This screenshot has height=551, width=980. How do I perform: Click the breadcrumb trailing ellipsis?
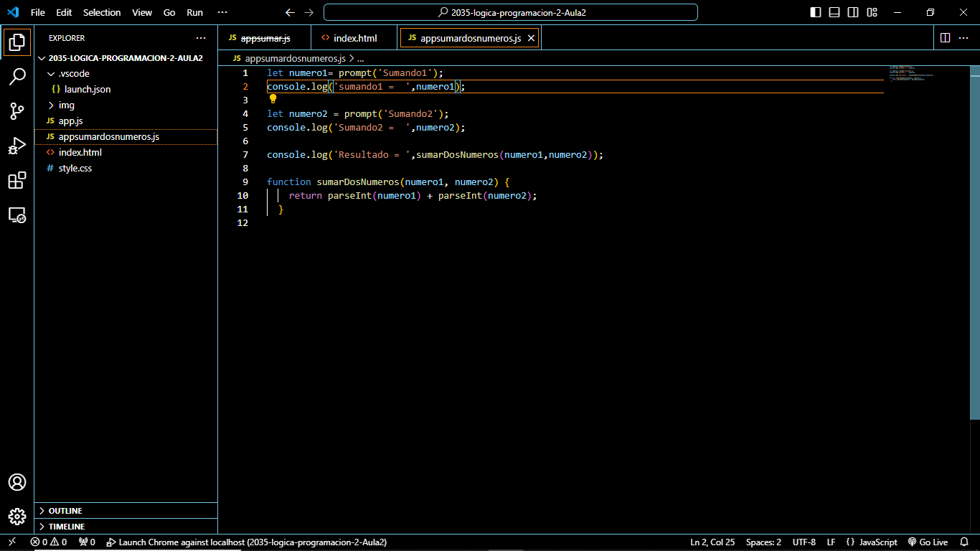pos(361,59)
